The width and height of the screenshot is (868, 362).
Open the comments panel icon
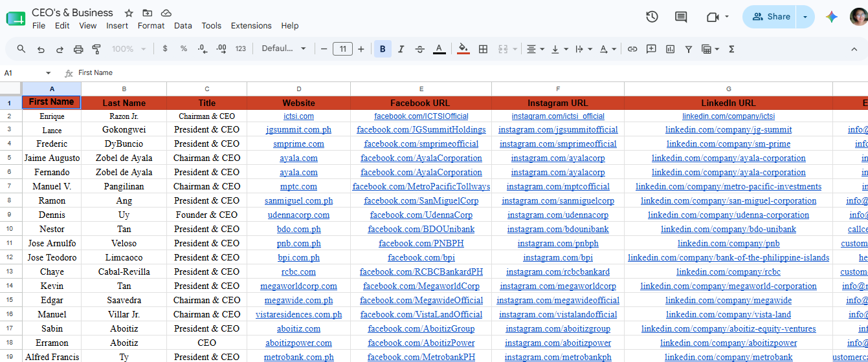(681, 17)
